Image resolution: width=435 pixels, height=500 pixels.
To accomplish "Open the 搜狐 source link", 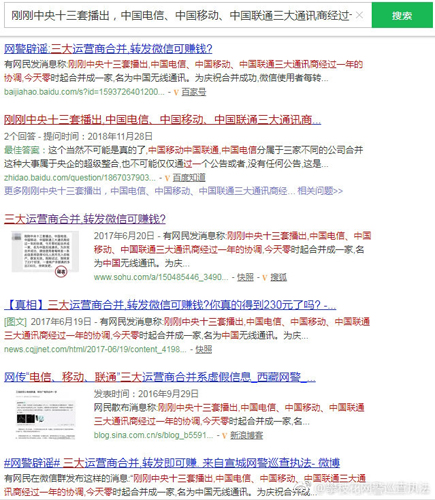I will pyautogui.click(x=278, y=277).
